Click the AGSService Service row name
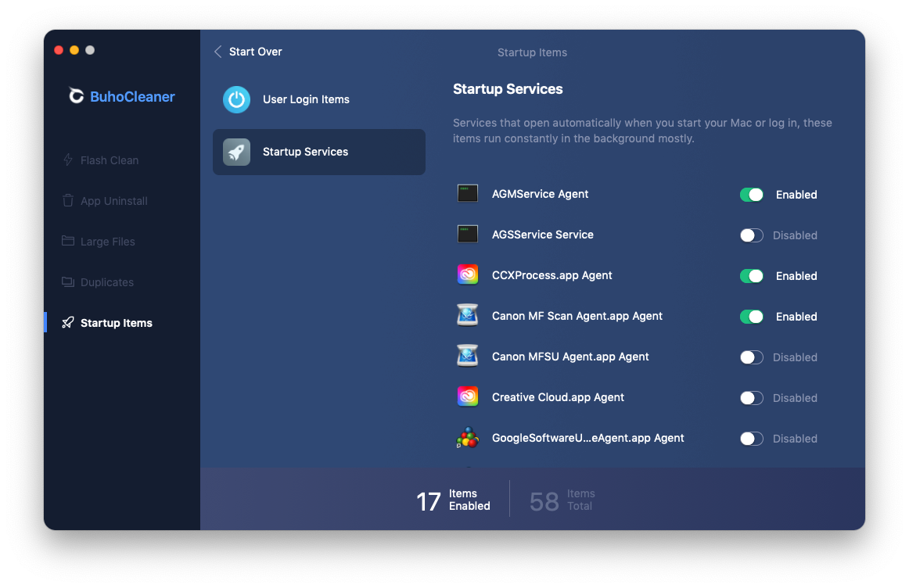The width and height of the screenshot is (909, 588). pos(543,235)
